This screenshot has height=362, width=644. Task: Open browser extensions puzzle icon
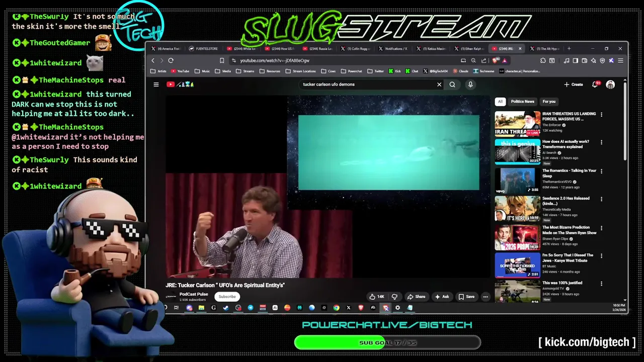click(543, 60)
